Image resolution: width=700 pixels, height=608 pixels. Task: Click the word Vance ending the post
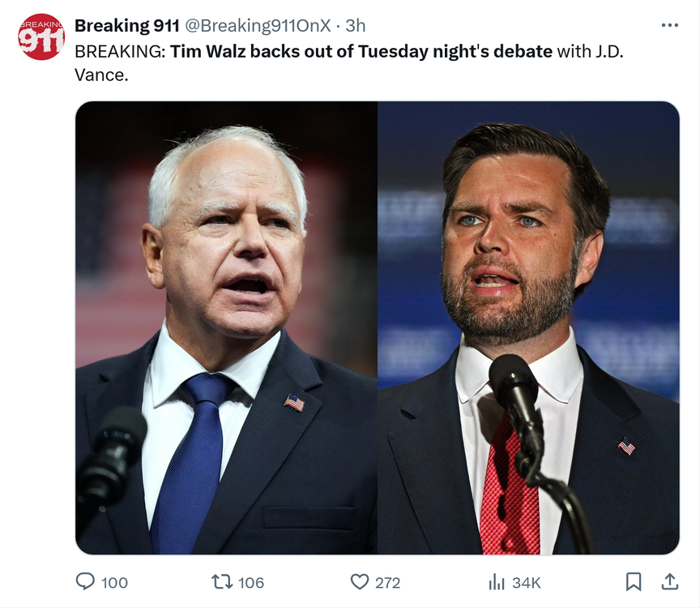pyautogui.click(x=99, y=75)
